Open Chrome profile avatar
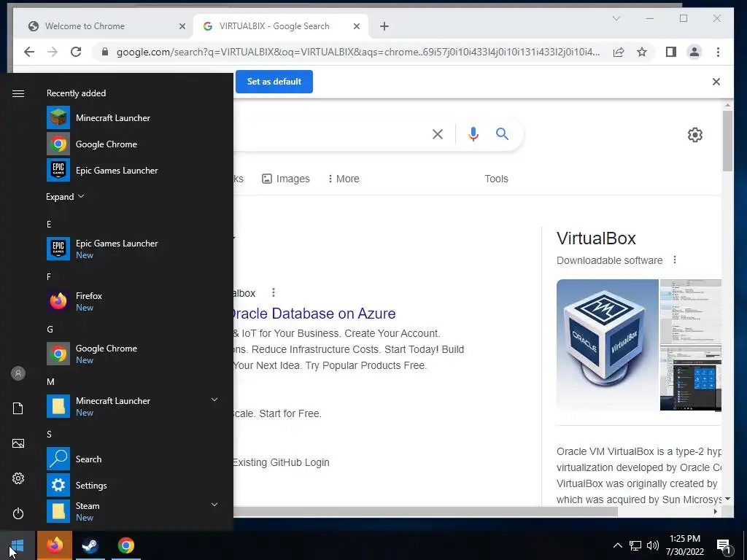The height and width of the screenshot is (560, 747). [x=694, y=52]
